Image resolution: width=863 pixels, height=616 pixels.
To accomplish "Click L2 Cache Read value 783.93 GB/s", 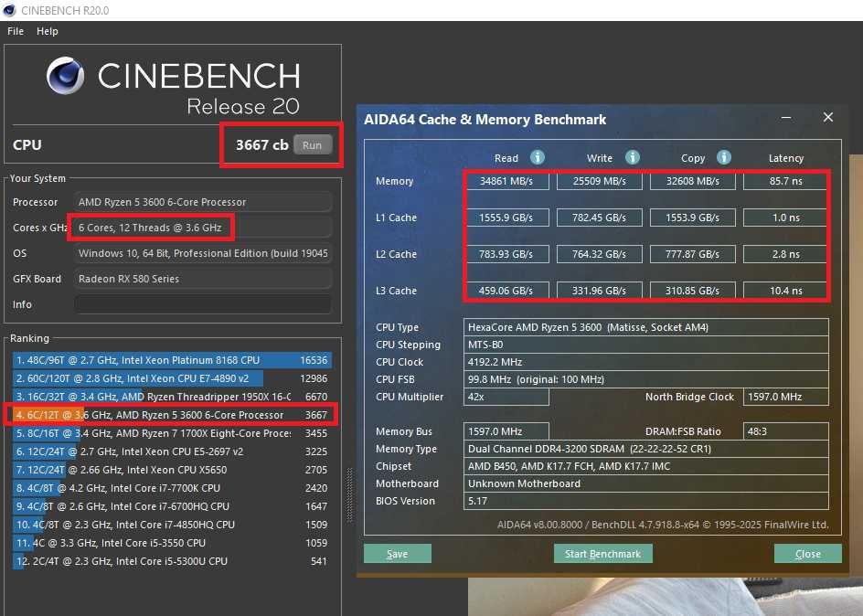I will pyautogui.click(x=506, y=254).
